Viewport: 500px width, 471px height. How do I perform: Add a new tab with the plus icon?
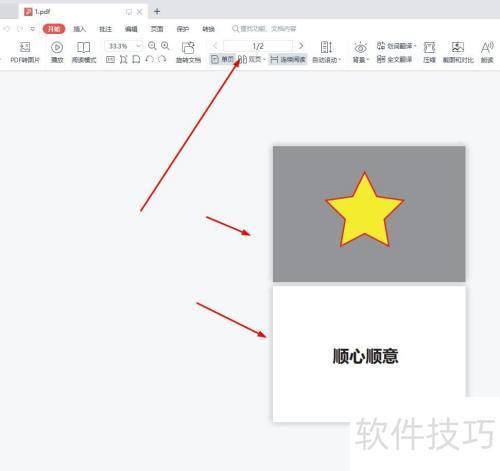157,12
